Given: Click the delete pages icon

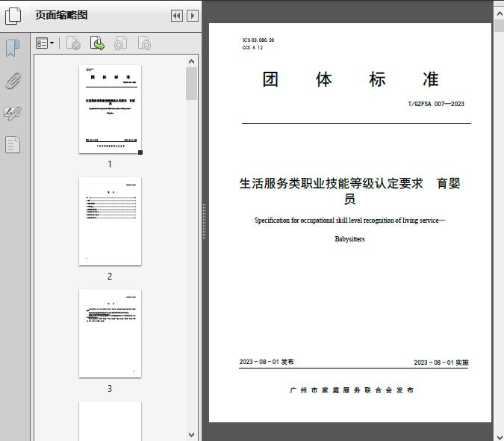Looking at the screenshot, I should [73, 43].
